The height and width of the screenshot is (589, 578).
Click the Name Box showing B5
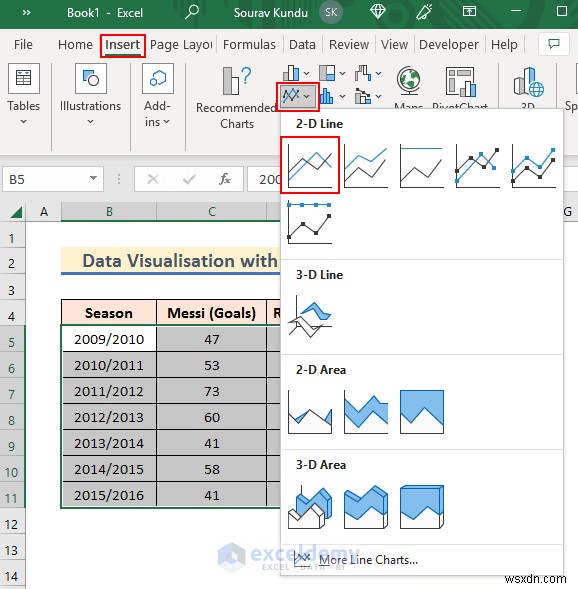pos(45,179)
